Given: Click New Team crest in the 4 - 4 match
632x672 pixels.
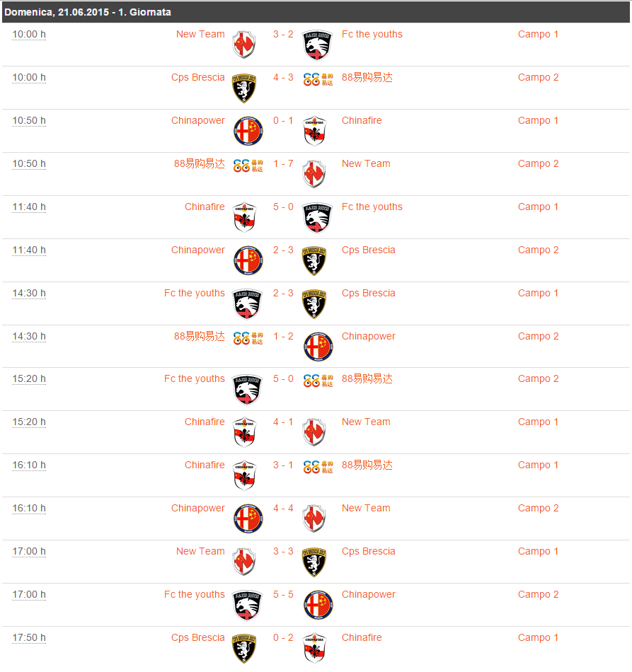Looking at the screenshot, I should pyautogui.click(x=314, y=519).
